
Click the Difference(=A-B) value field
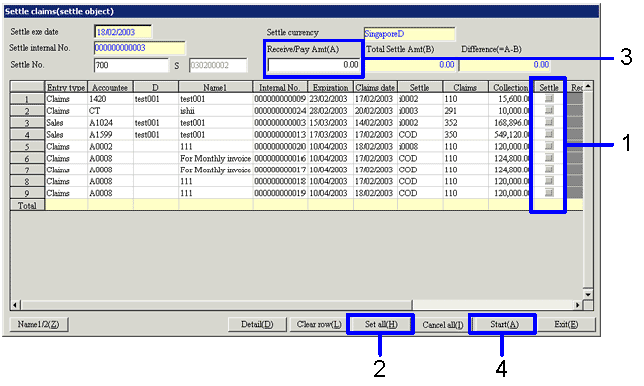pos(504,65)
